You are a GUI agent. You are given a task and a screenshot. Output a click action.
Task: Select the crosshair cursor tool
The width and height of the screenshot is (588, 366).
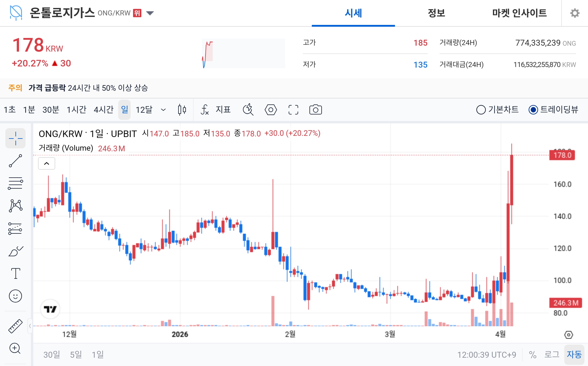point(15,138)
